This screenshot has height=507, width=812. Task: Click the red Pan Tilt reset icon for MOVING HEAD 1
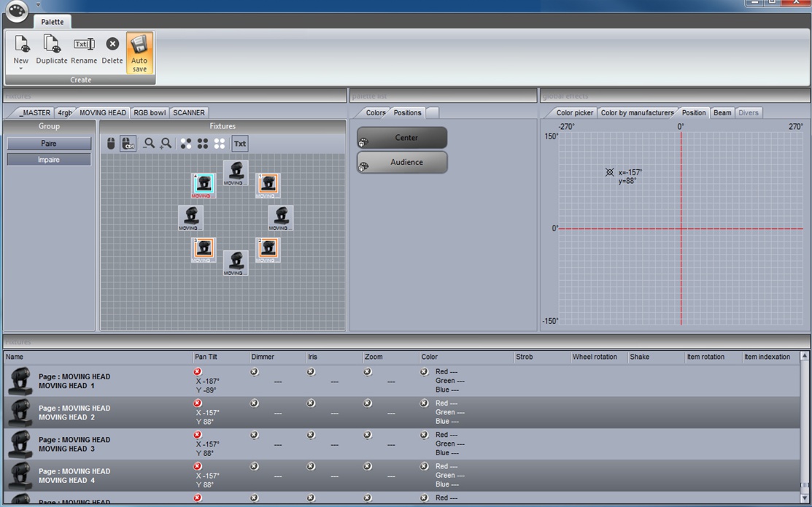pyautogui.click(x=198, y=372)
